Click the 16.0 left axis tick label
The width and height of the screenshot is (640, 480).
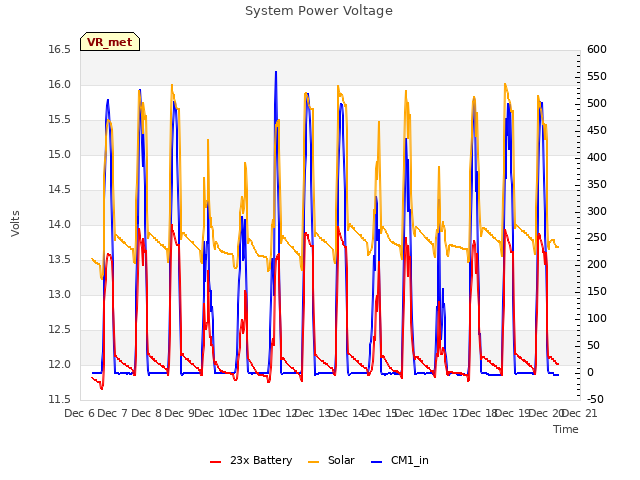[x=60, y=84]
